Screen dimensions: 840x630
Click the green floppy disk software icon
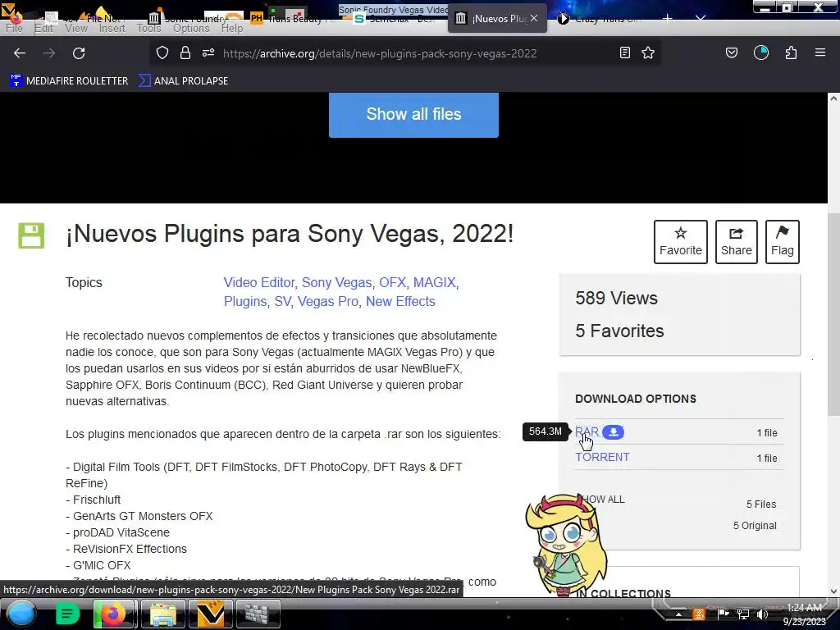(x=32, y=235)
